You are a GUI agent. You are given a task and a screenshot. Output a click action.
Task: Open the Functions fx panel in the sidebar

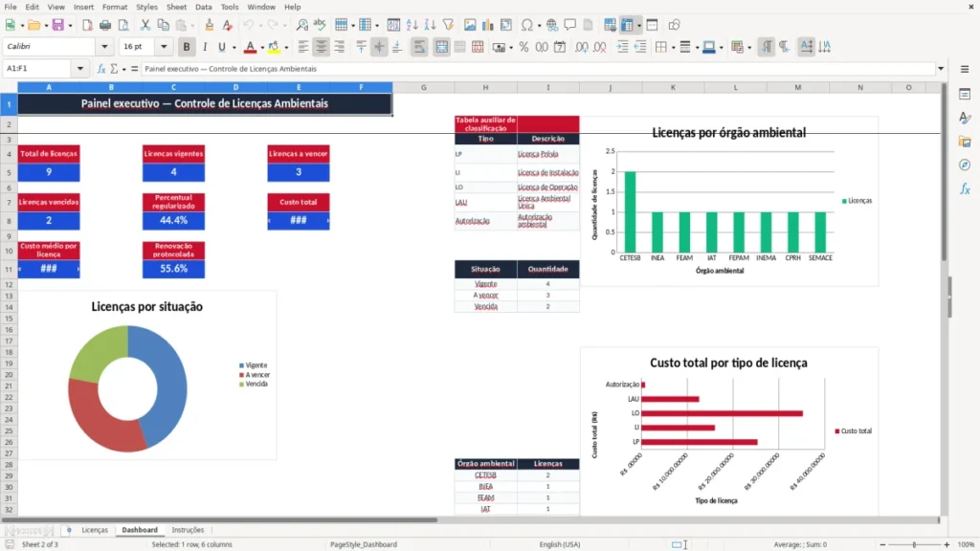point(965,188)
